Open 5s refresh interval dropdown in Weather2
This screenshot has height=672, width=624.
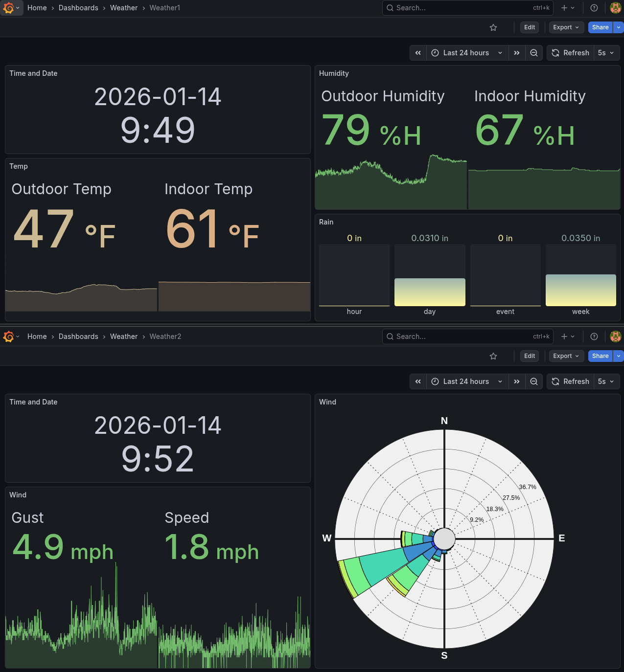[606, 381]
